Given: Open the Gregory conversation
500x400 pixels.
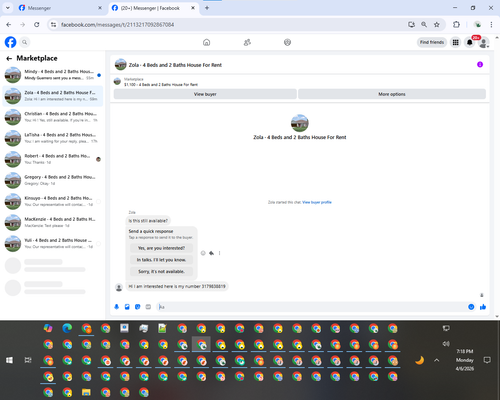Looking at the screenshot, I should (53, 180).
